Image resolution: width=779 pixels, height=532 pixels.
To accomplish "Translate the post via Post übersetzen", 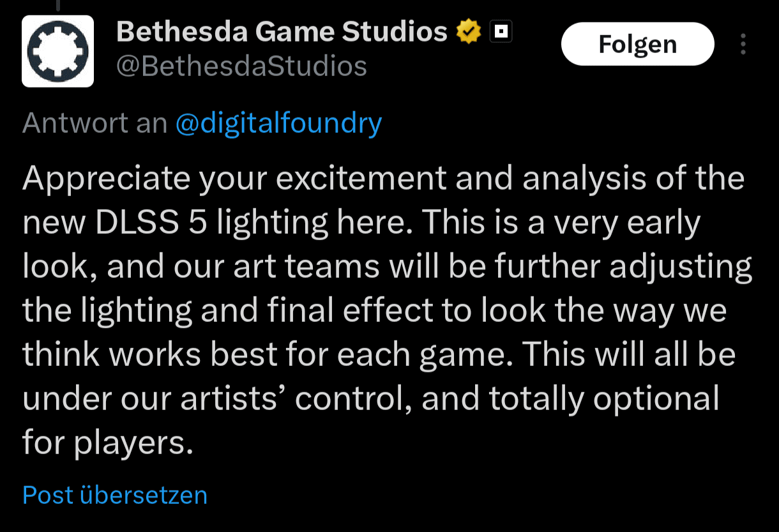I will [x=115, y=495].
